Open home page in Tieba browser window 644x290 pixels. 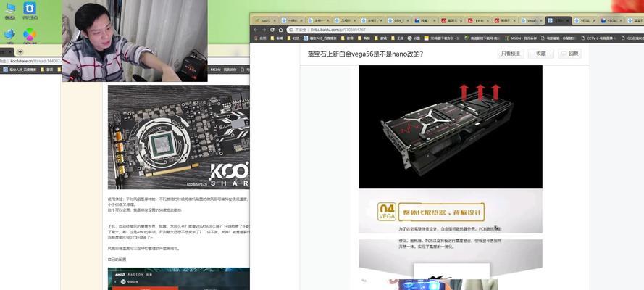(x=280, y=30)
